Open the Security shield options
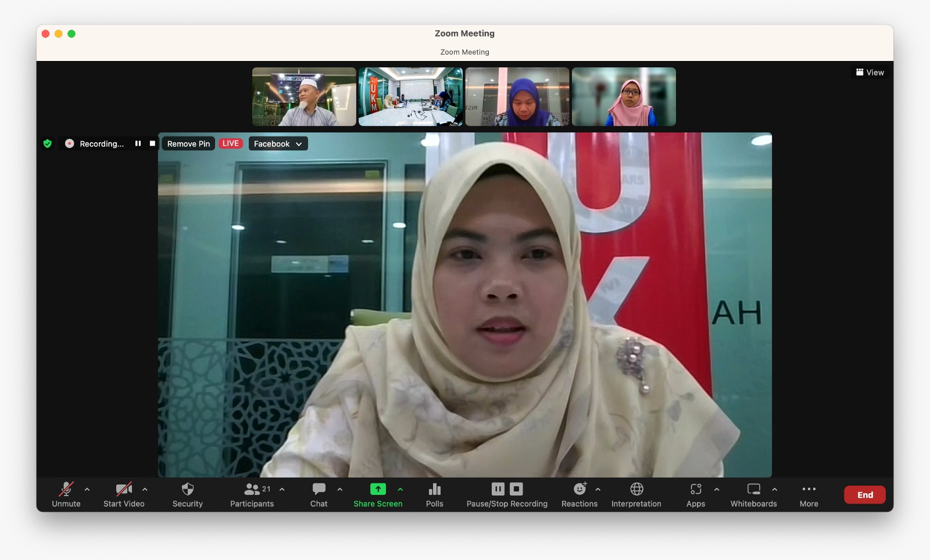Image resolution: width=930 pixels, height=560 pixels. pyautogui.click(x=187, y=494)
